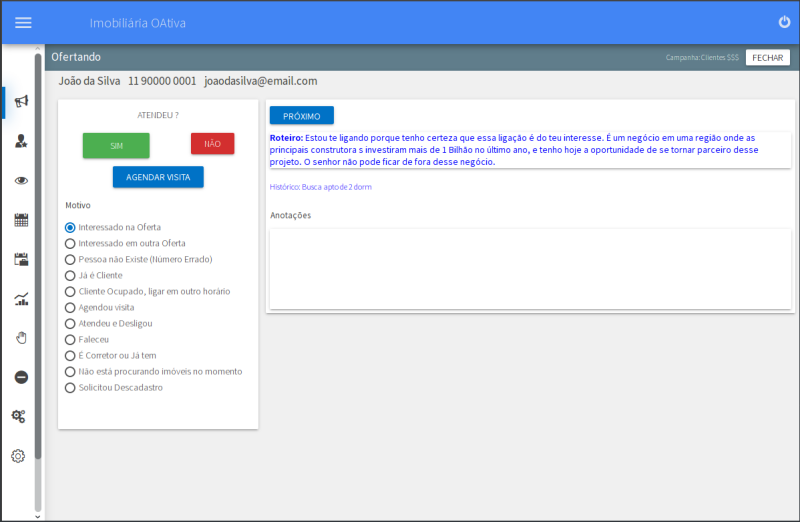
Task: Select 'Agendou visita' radio option
Action: click(x=70, y=307)
